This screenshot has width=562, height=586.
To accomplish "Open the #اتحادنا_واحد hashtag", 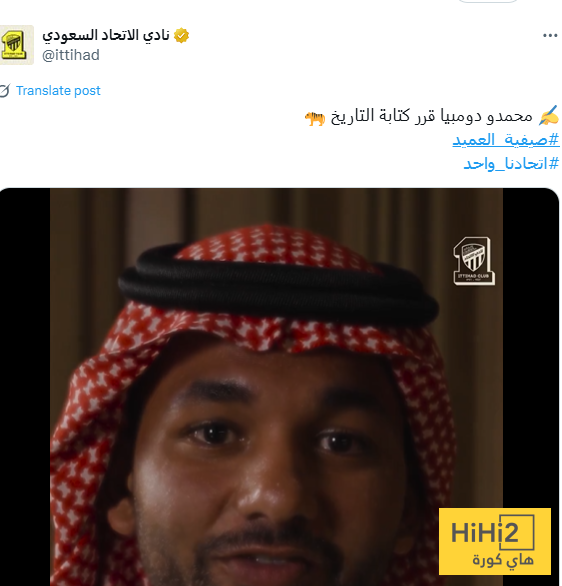I will click(511, 164).
